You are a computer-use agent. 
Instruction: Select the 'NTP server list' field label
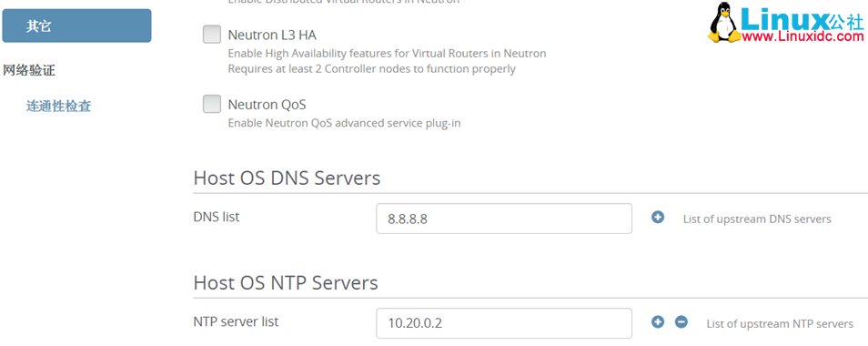pyautogui.click(x=236, y=321)
